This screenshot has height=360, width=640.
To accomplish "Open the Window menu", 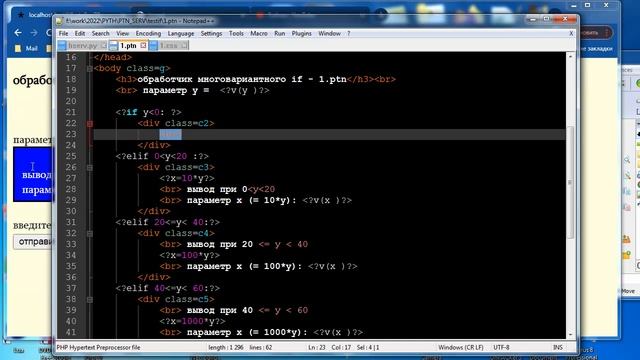I will click(x=329, y=33).
